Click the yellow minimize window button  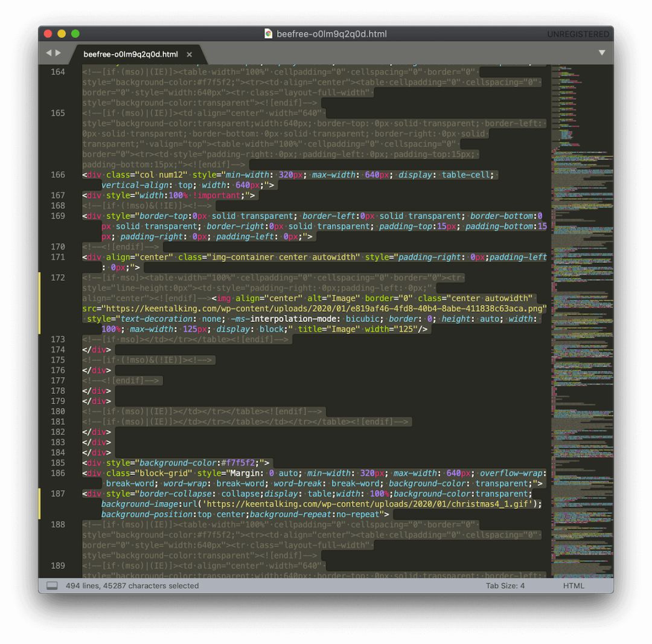click(x=62, y=34)
